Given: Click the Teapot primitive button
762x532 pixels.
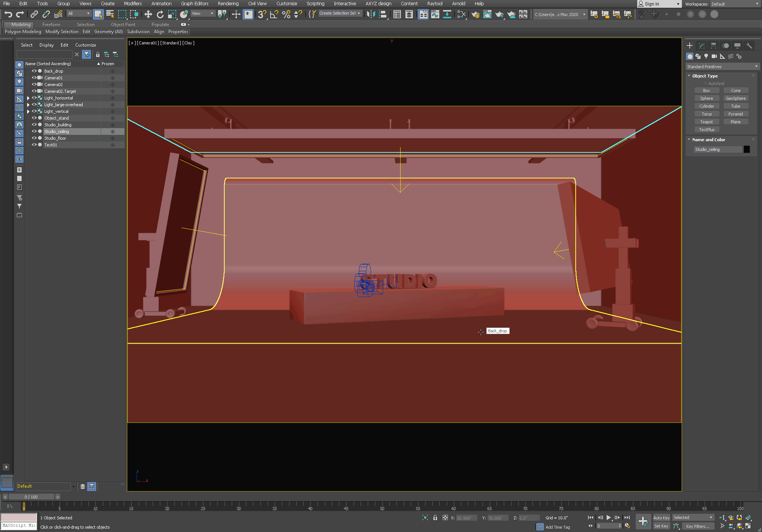Looking at the screenshot, I should pos(706,122).
